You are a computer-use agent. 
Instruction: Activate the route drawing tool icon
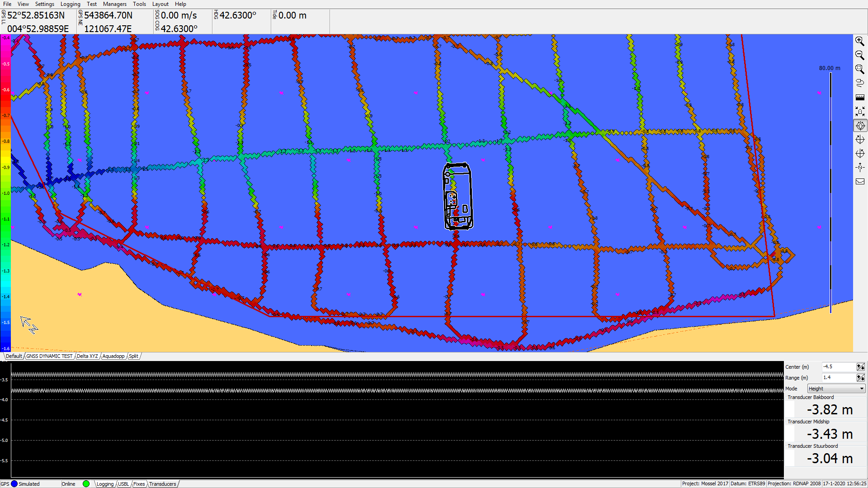pos(860,83)
